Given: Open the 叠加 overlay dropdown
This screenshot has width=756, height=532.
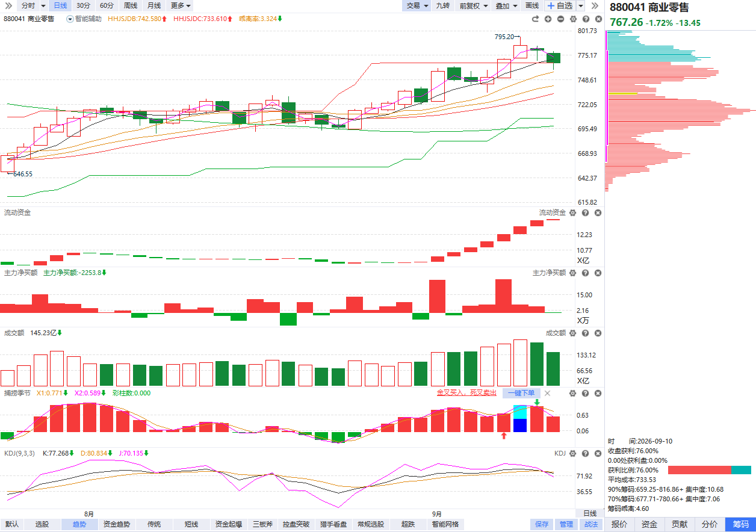Looking at the screenshot, I should [505, 5].
